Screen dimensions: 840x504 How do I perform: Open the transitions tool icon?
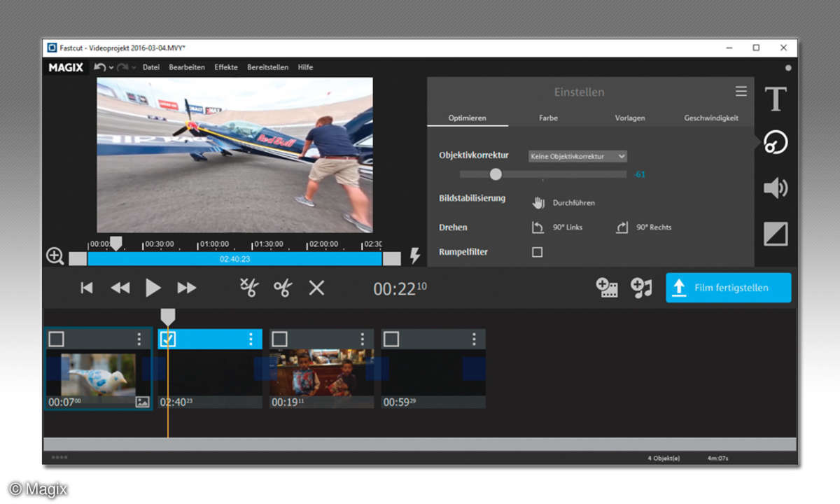[776, 234]
